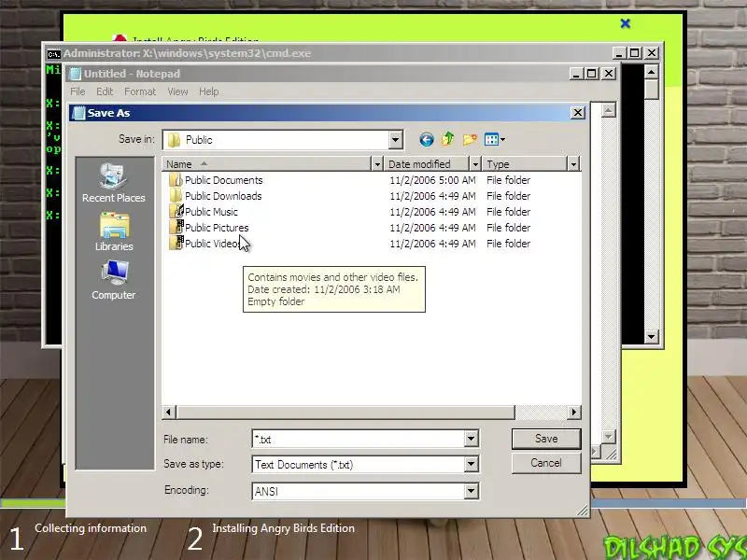
Task: Open Notepad's Format menu
Action: 140,91
